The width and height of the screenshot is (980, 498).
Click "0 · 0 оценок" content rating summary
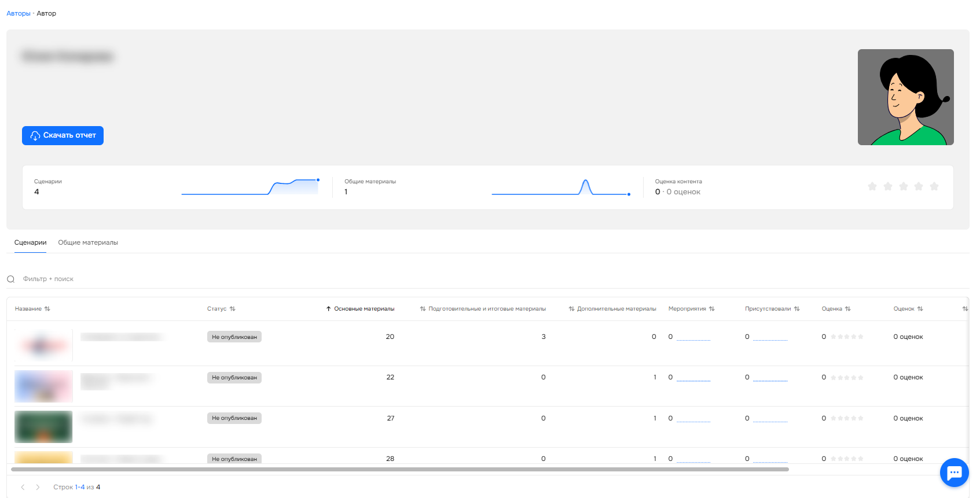pyautogui.click(x=678, y=192)
